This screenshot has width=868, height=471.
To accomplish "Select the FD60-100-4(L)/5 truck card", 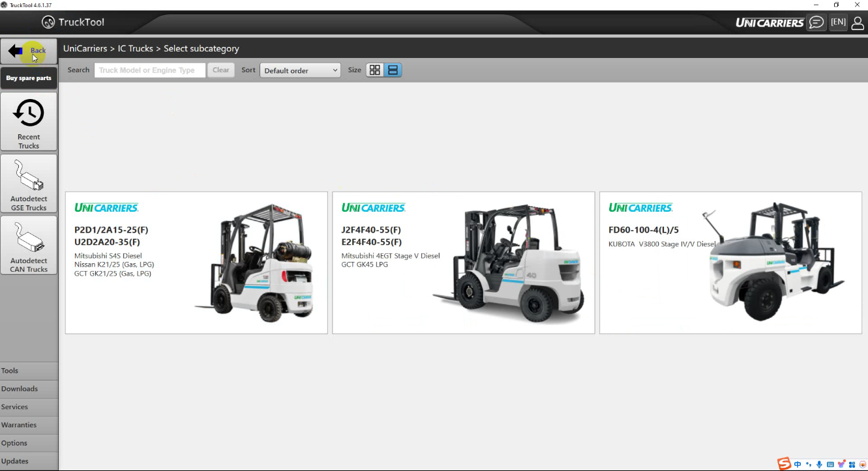I will [730, 263].
